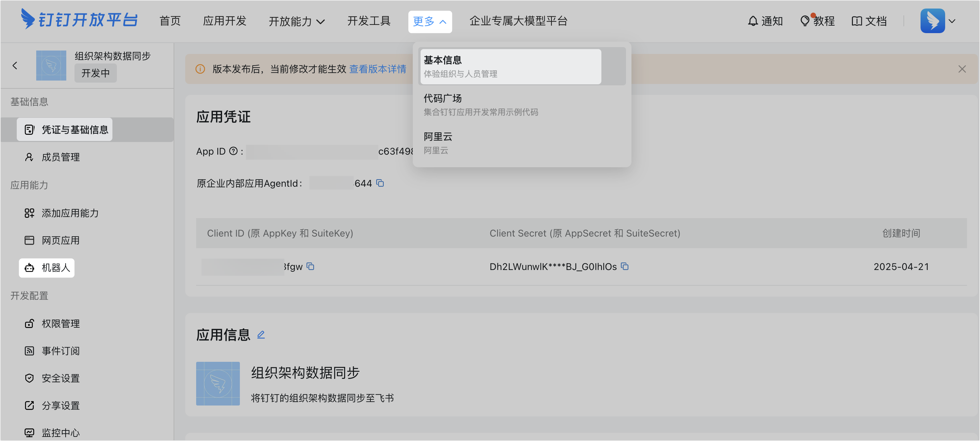The height and width of the screenshot is (441, 980).
Task: Click the 应用凭证 section heading
Action: (223, 117)
